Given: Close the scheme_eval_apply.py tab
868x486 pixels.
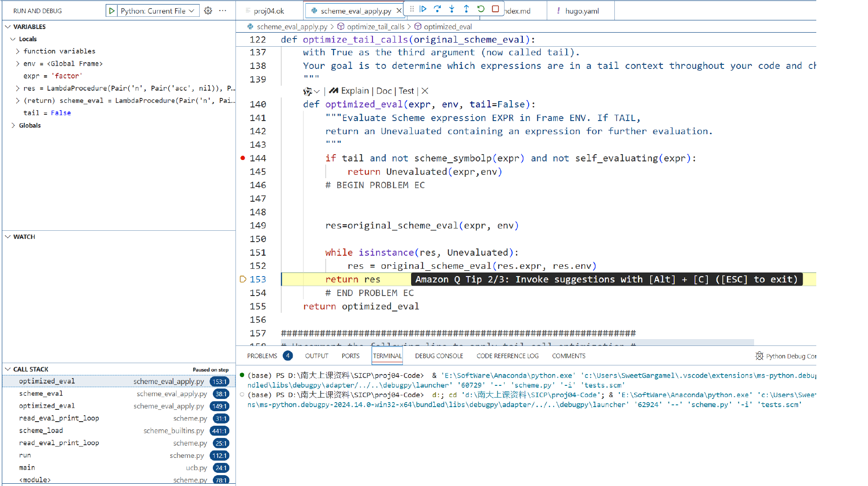Looking at the screenshot, I should (x=399, y=11).
